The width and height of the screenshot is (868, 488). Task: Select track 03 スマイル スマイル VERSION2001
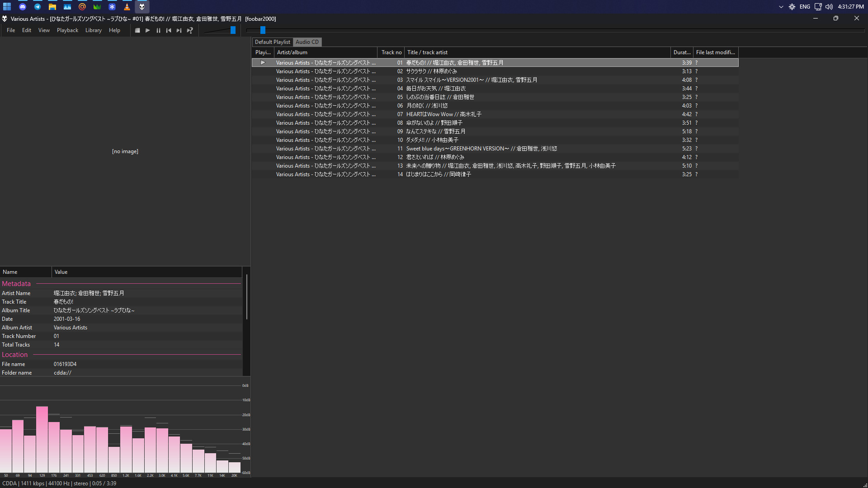[495, 80]
